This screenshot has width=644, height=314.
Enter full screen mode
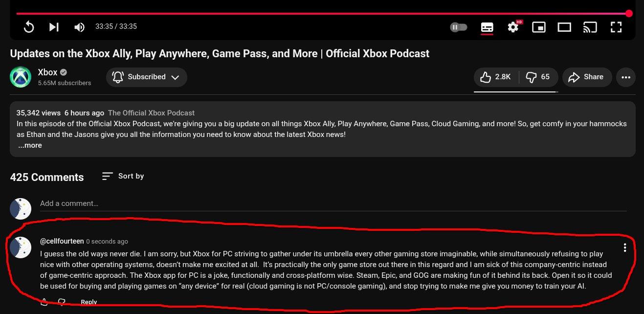pyautogui.click(x=616, y=27)
